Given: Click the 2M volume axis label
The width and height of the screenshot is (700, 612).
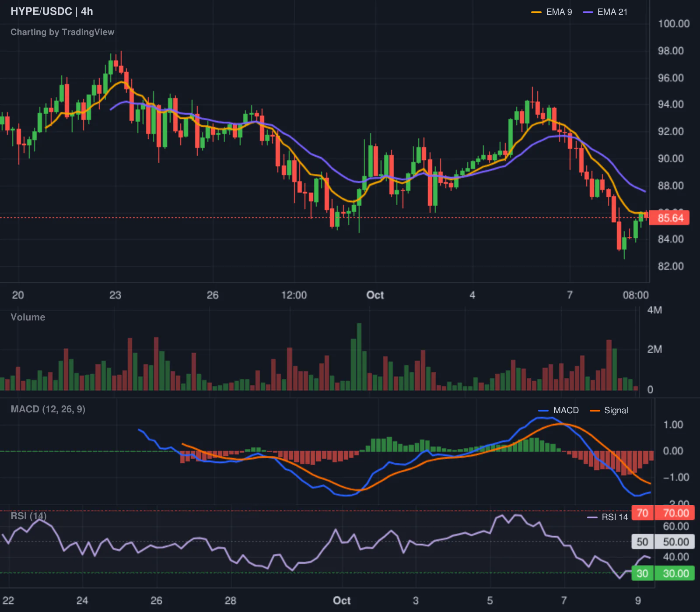Looking at the screenshot, I should 654,349.
